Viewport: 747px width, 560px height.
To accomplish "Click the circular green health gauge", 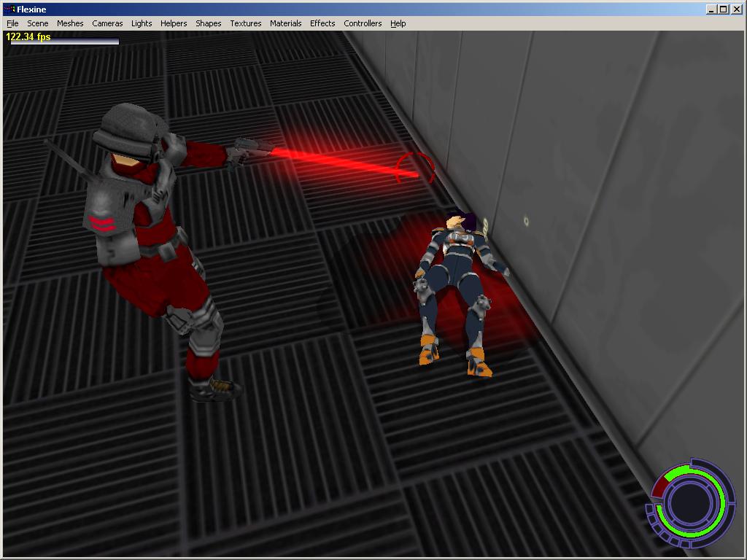I will click(690, 503).
